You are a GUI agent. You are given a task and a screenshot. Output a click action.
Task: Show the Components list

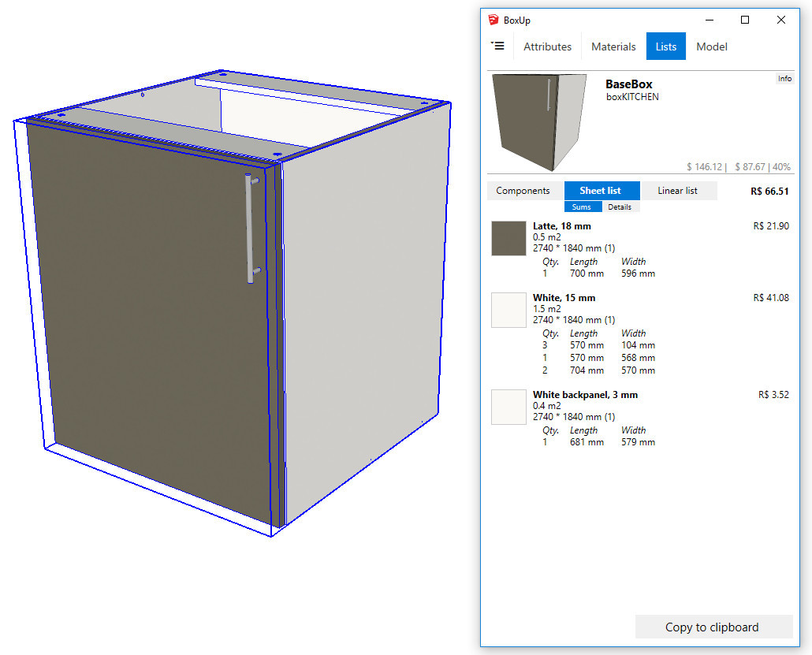(x=523, y=190)
